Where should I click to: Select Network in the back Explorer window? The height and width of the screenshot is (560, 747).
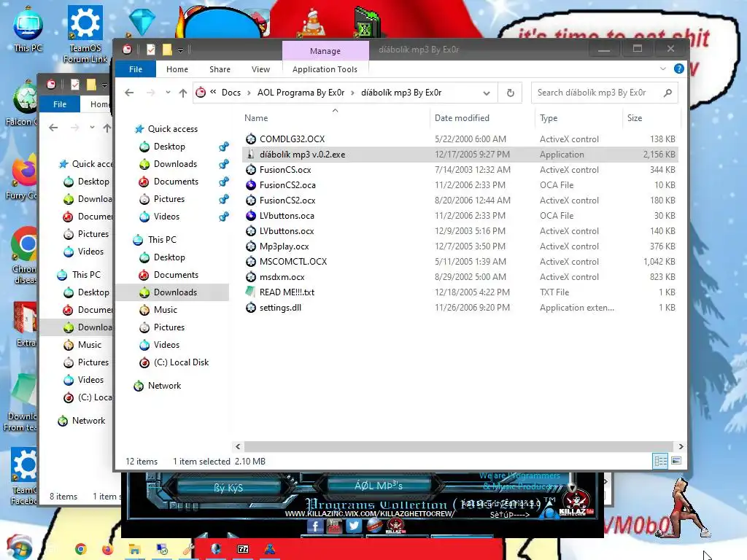(88, 421)
